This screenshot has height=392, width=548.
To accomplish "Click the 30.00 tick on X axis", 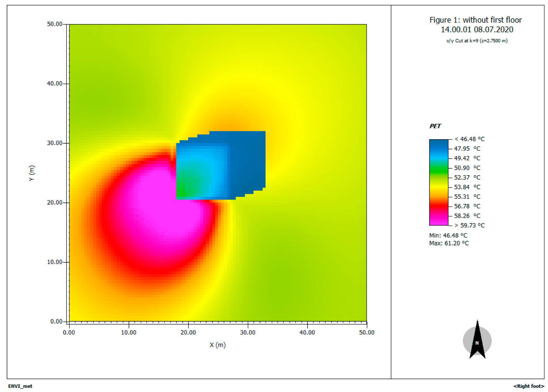I will [x=247, y=332].
